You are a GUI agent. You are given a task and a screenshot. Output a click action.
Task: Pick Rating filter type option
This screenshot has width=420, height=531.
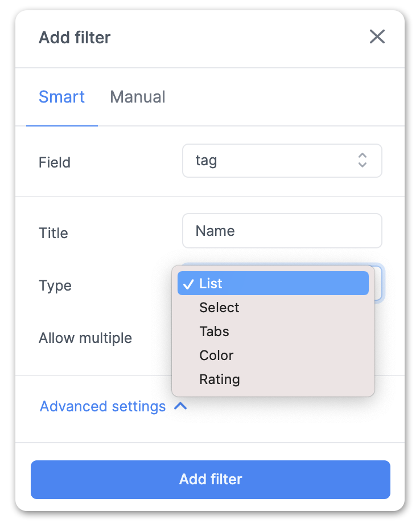tap(220, 379)
